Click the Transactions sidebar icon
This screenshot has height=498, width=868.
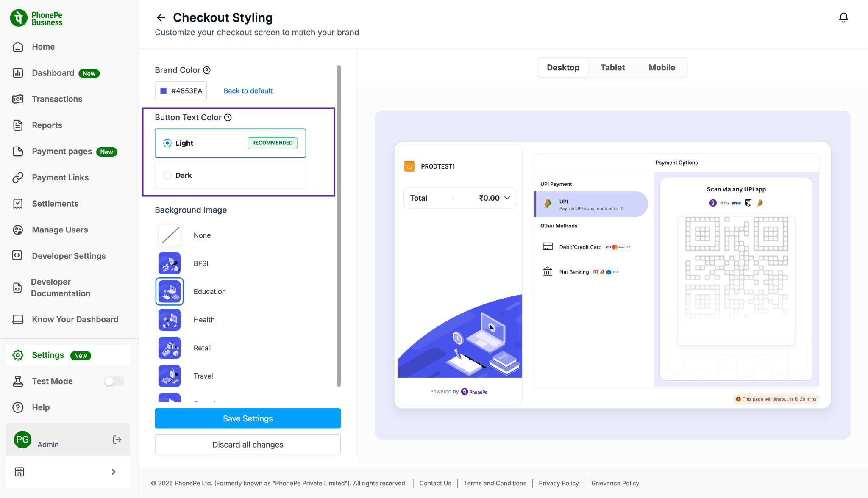[18, 99]
